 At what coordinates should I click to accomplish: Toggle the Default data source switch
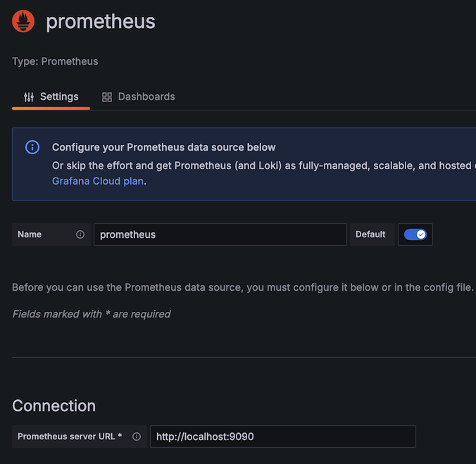[415, 234]
